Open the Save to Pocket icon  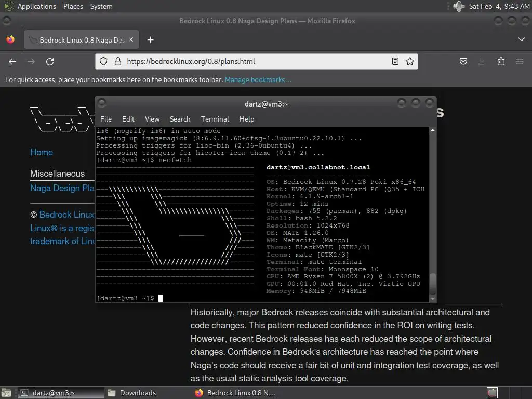click(463, 61)
